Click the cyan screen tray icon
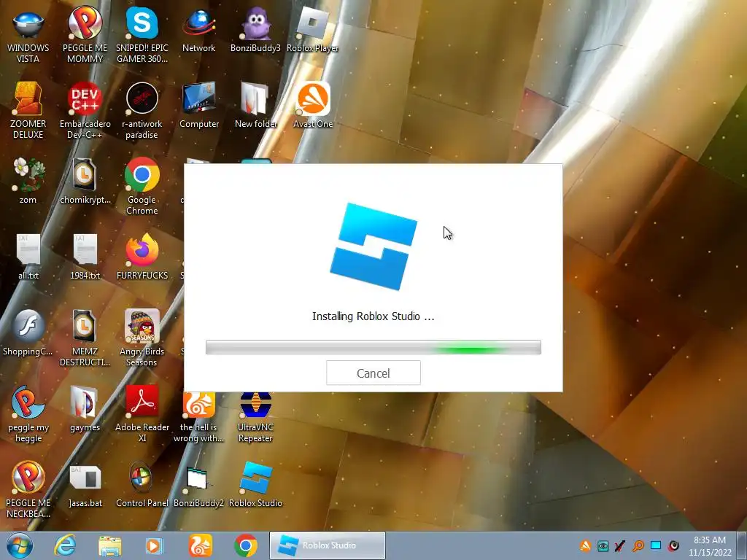 tap(656, 545)
